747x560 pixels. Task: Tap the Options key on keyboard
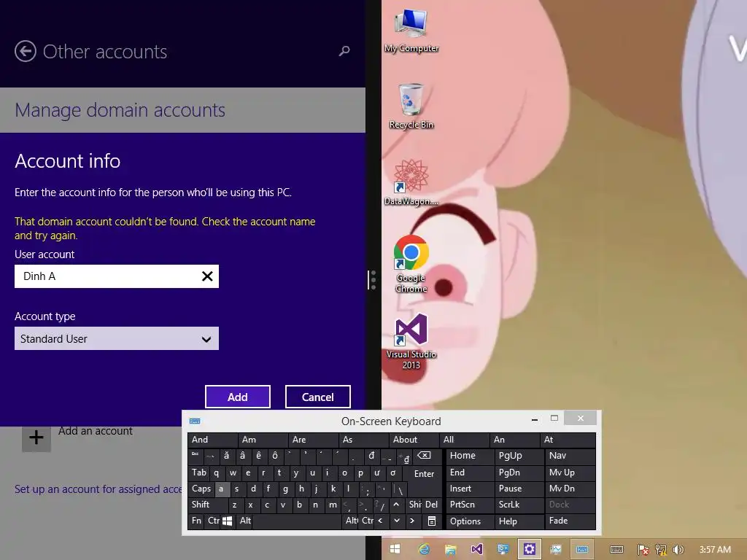pos(471,521)
